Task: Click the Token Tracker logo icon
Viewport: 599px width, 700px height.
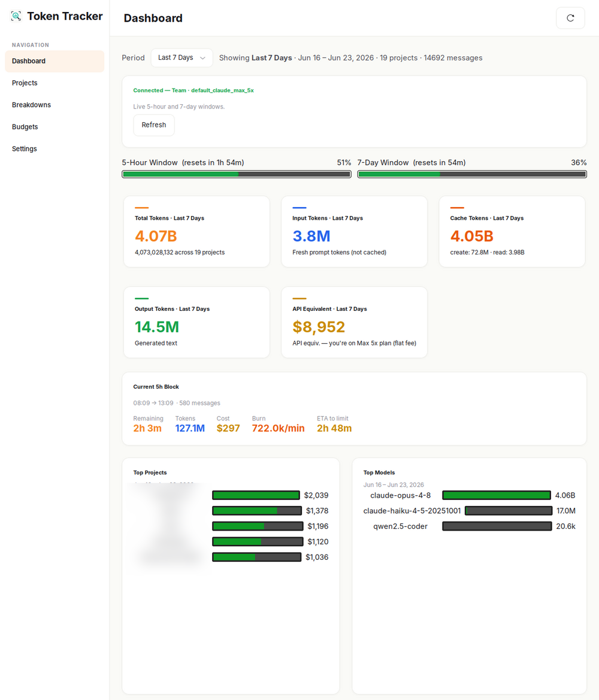Action: 16,16
